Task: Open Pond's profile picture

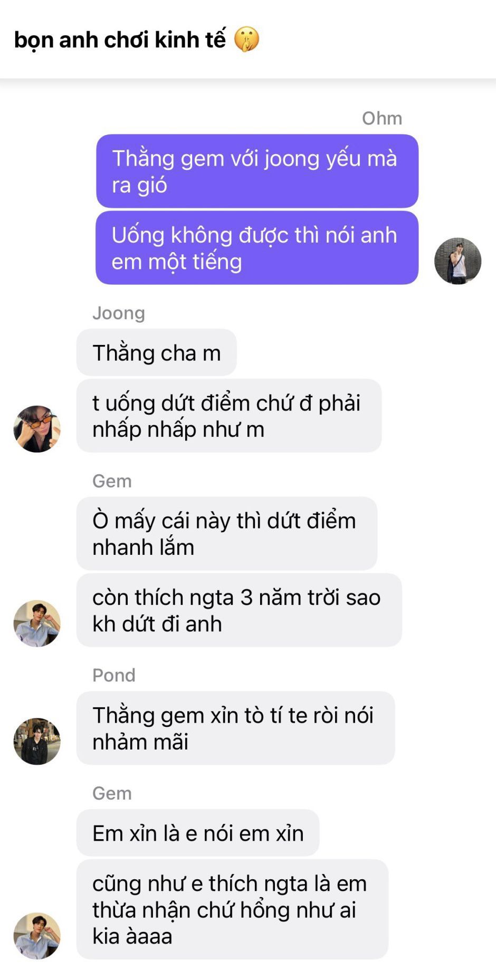Action: (x=37, y=741)
